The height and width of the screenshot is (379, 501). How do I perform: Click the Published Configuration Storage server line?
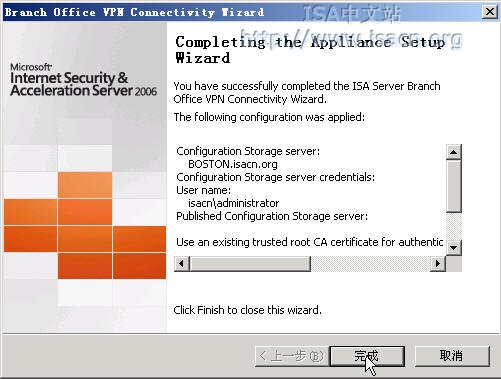pyautogui.click(x=272, y=216)
